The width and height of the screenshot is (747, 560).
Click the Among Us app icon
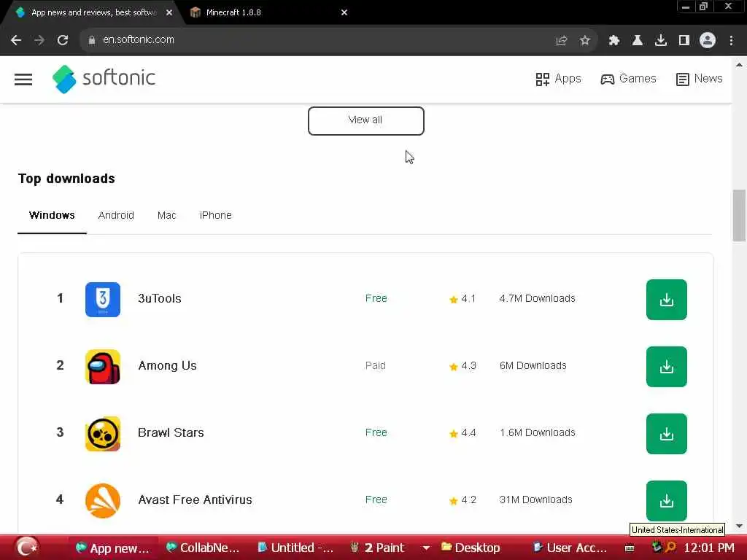[103, 367]
